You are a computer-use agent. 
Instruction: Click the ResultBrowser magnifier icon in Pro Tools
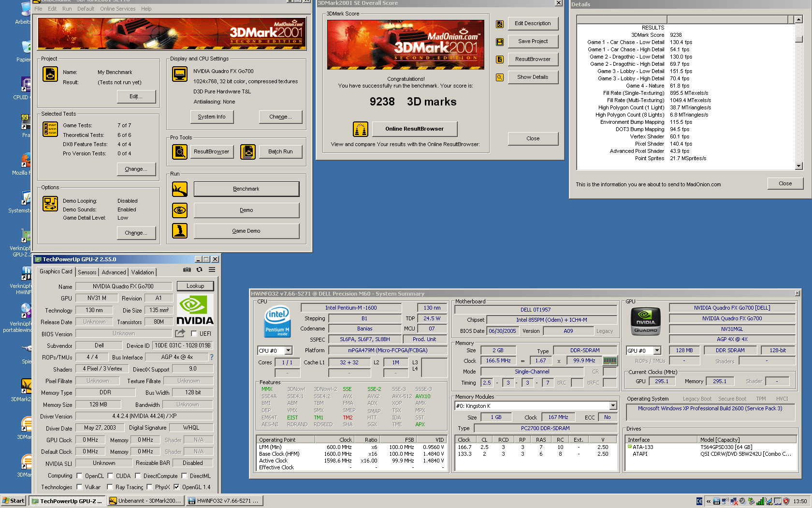[180, 152]
